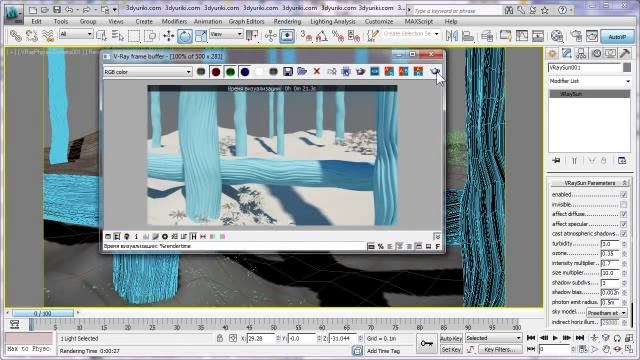Toggle the green channel in frame buffer
This screenshot has height=360, width=640.
pyautogui.click(x=230, y=72)
